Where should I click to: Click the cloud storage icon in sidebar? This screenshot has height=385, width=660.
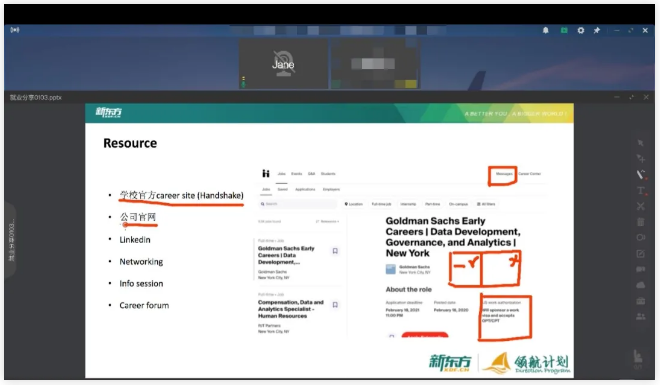click(641, 285)
